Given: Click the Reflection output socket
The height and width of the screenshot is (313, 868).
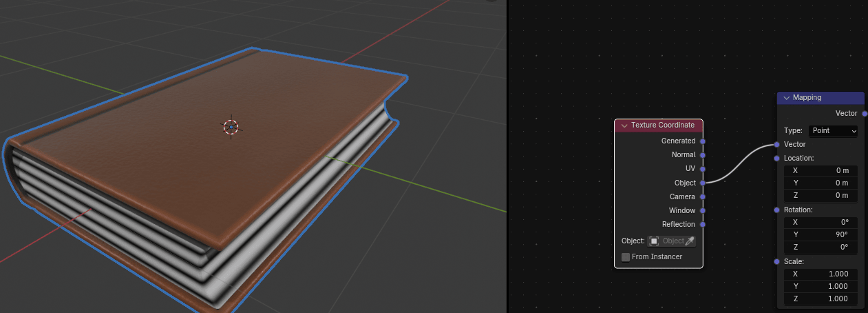Looking at the screenshot, I should click(x=702, y=224).
